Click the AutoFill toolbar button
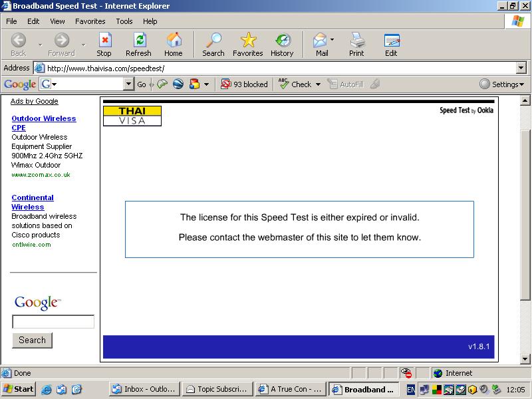 click(346, 84)
